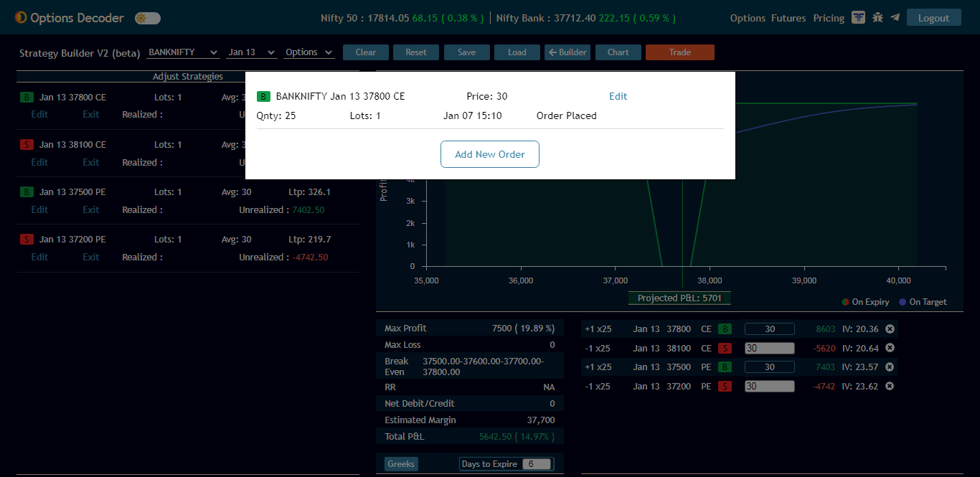Viewport: 980px width, 477px height.
Task: Click the Adjust Strategies header
Action: (x=188, y=76)
